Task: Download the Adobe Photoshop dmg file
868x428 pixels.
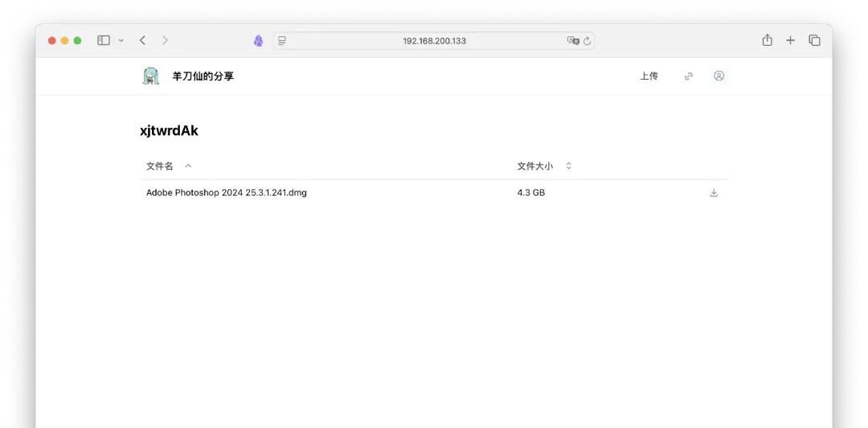Action: (714, 193)
